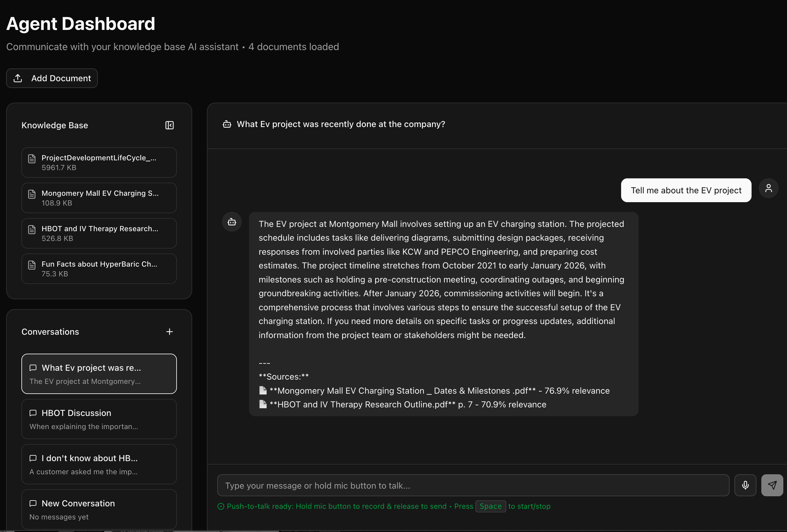Screen dimensions: 787x532
Task: Open Mongomery Mall EV Charging document
Action: pyautogui.click(x=99, y=198)
